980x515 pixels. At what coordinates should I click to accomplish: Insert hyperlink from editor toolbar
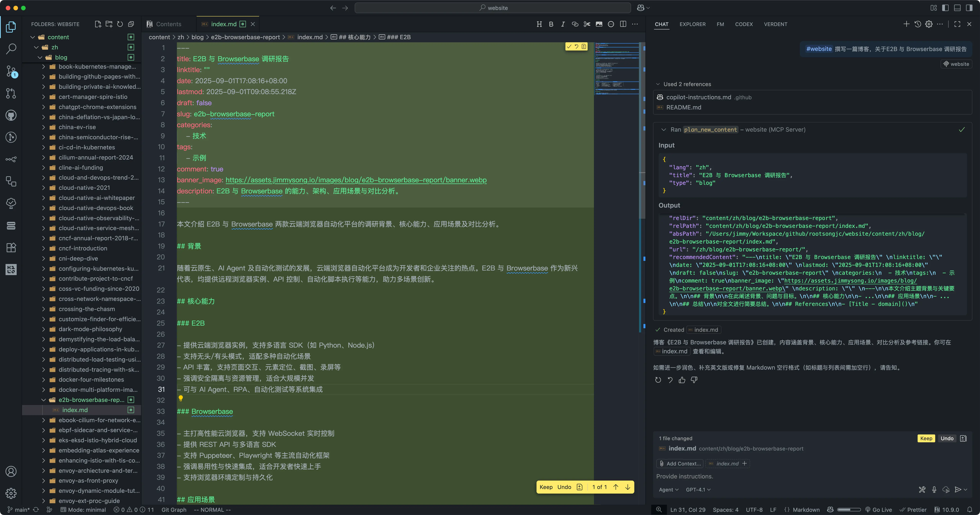[x=575, y=24]
